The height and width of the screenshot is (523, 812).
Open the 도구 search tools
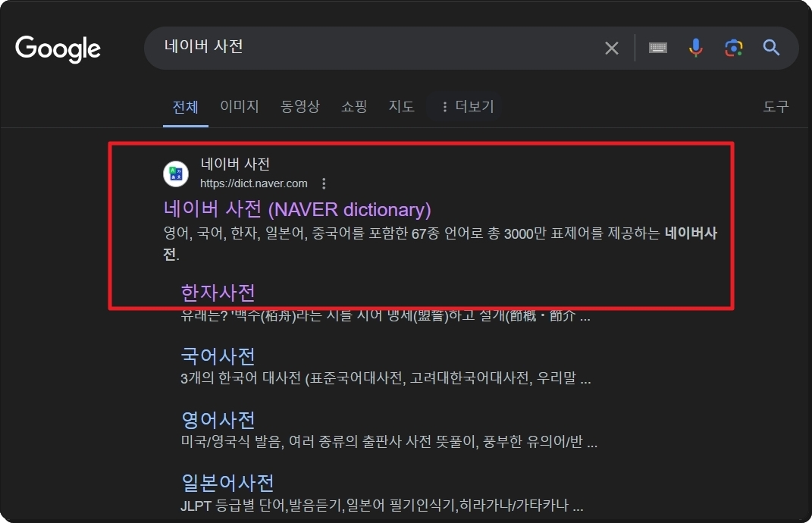click(776, 107)
